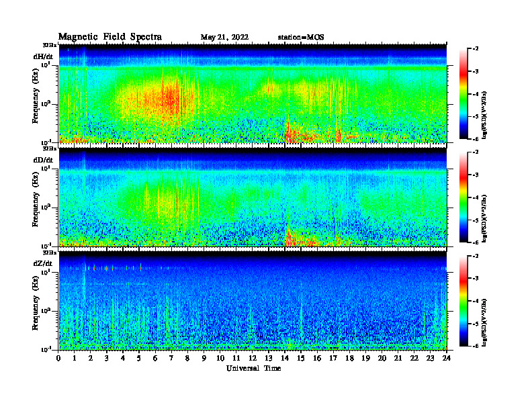This screenshot has width=532, height=411.
Task: Click hour "5" on the time axis
Action: point(139,359)
